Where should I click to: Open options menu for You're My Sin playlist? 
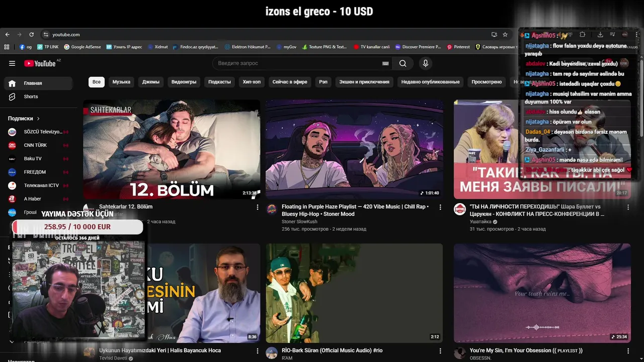tap(628, 351)
